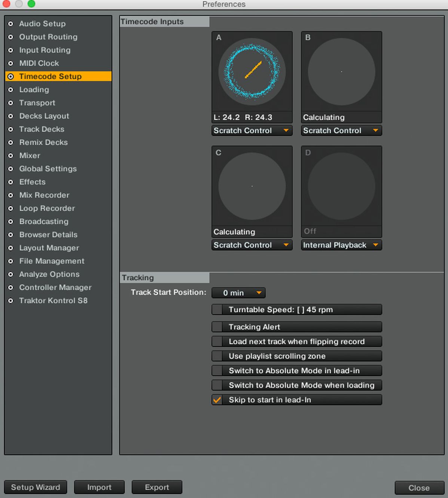The width and height of the screenshot is (448, 498).
Task: Enable the Tracking Alert checkbox
Action: (217, 327)
